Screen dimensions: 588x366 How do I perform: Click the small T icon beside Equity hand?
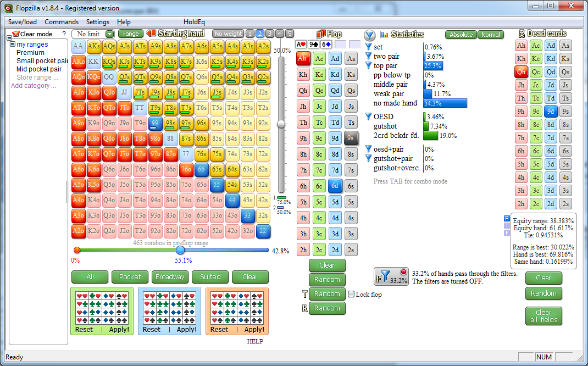(x=507, y=226)
